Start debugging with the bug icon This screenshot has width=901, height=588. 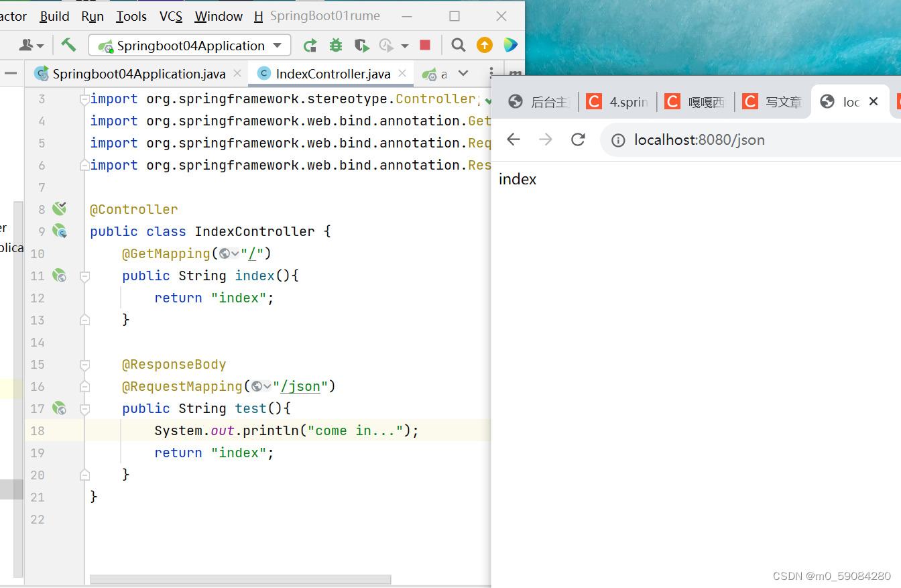tap(335, 45)
